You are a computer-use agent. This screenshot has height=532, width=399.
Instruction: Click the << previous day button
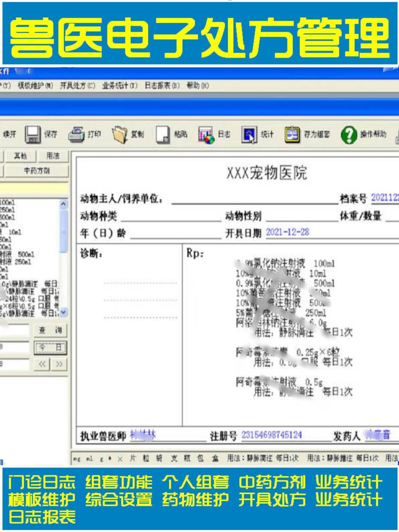click(42, 364)
